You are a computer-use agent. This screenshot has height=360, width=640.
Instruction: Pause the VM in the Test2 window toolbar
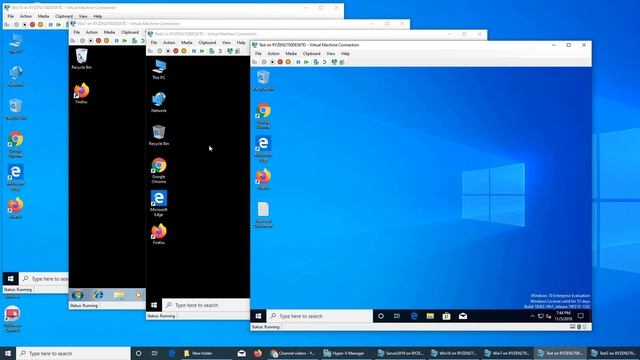[x=194, y=51]
